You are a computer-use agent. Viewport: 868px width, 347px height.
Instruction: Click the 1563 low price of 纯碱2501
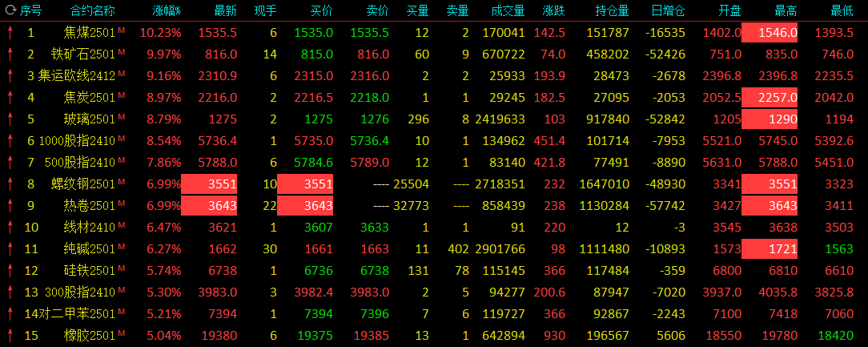pyautogui.click(x=839, y=249)
